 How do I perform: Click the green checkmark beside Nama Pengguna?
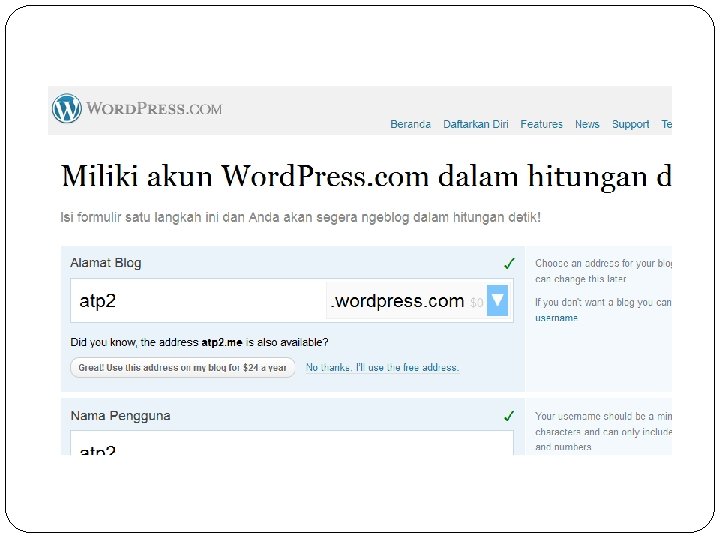(x=509, y=416)
